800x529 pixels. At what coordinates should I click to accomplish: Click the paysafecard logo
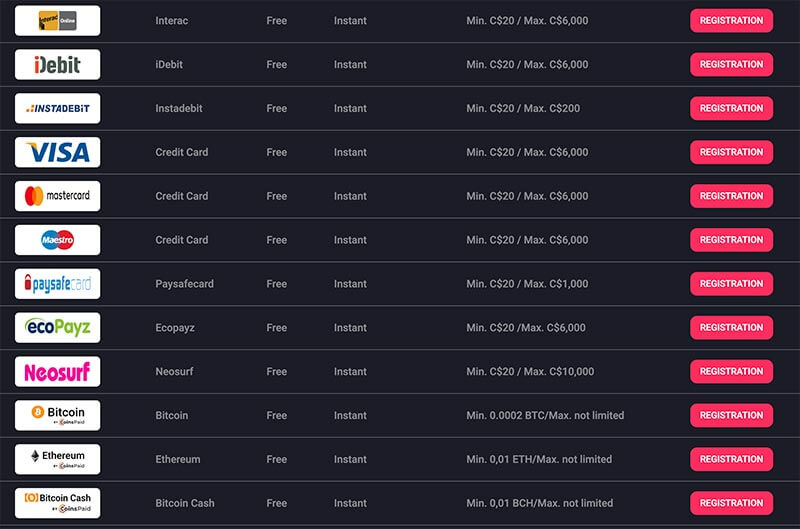(x=58, y=284)
